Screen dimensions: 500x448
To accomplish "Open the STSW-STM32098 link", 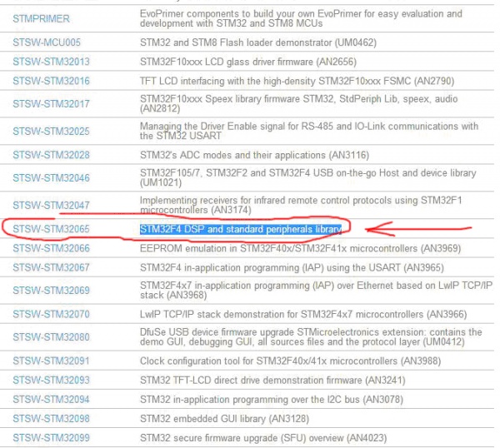I will [x=51, y=419].
